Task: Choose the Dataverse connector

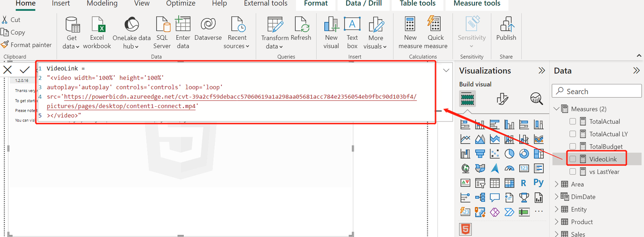Action: 208,29
